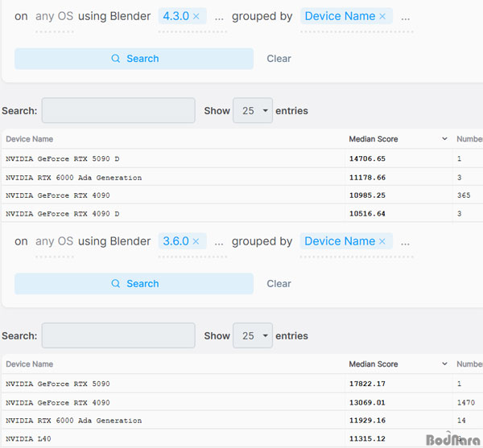
Task: Select the GeForce RTX 4090 row scoring 10985.25
Action: tap(242, 195)
